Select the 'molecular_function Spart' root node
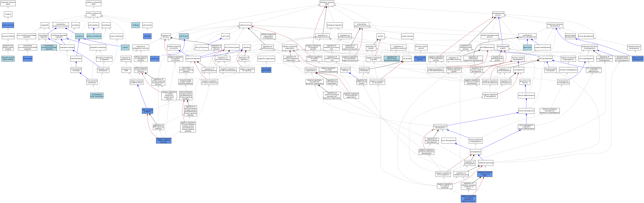Image resolution: width=644 pixels, height=203 pixels. coord(8,3)
